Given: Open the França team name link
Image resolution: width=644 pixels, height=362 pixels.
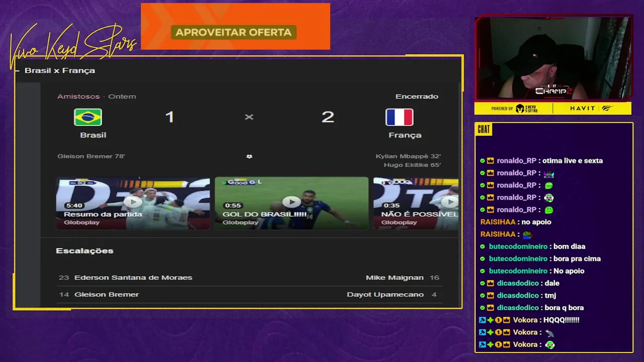Looking at the screenshot, I should click(405, 135).
